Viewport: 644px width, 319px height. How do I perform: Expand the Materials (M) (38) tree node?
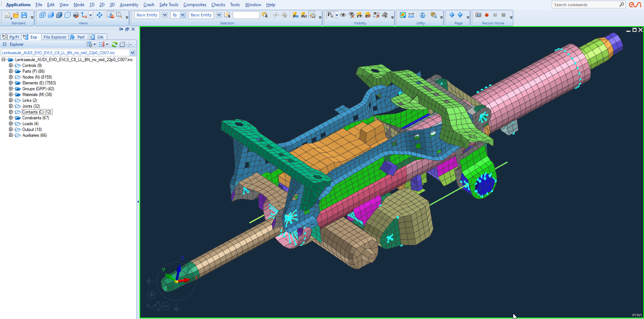11,95
